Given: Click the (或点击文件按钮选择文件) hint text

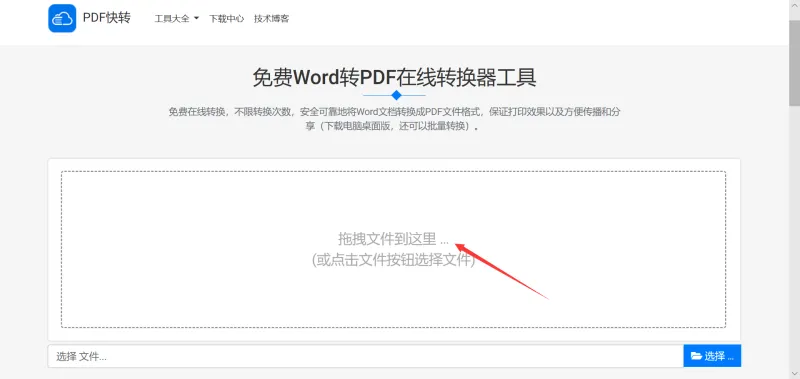Looking at the screenshot, I should tap(393, 260).
